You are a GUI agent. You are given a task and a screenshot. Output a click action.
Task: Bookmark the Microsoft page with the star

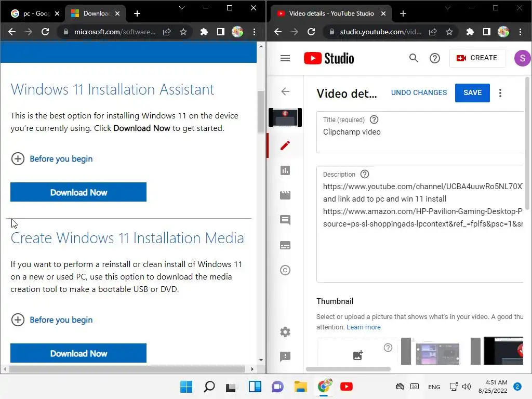tap(183, 32)
